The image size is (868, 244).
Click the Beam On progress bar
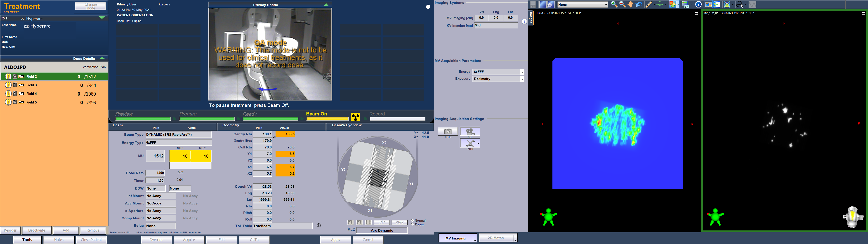click(327, 119)
